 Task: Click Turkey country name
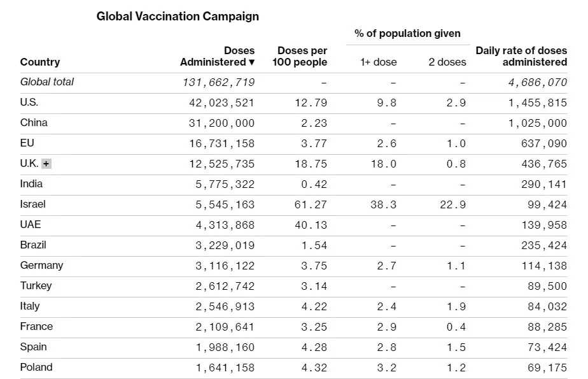(x=36, y=285)
